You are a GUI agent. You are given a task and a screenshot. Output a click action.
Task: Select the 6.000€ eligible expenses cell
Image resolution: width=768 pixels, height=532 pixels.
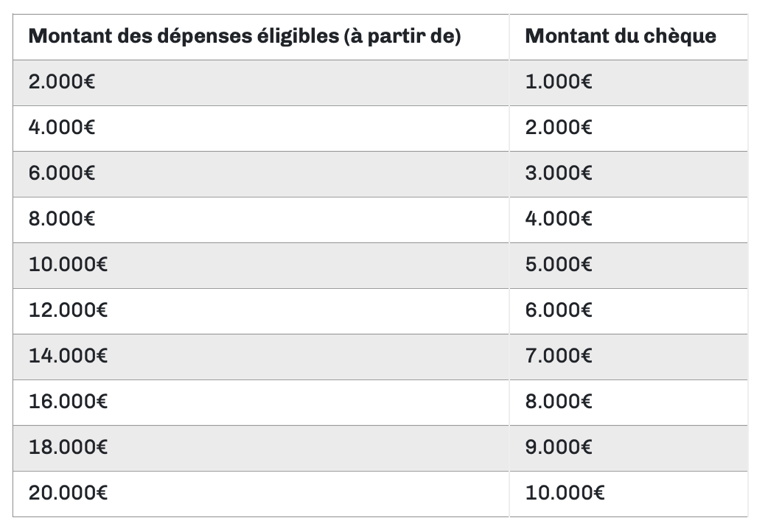click(x=62, y=173)
